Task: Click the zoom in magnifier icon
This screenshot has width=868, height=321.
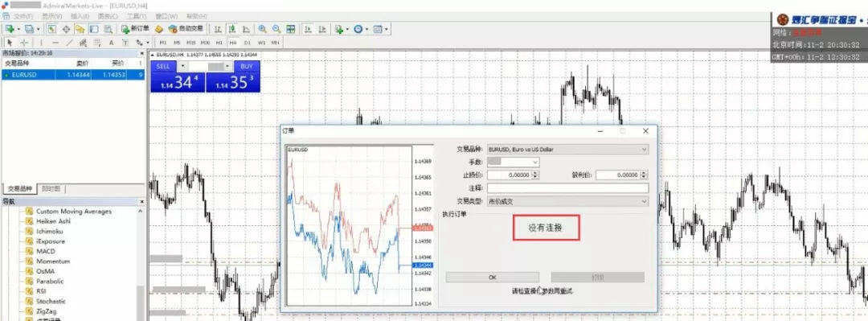Action: [x=262, y=29]
